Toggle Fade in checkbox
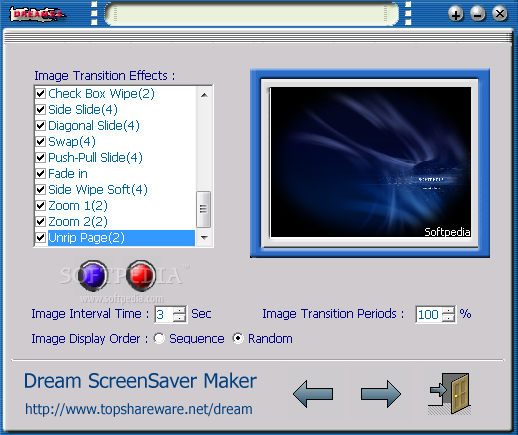 [x=41, y=173]
